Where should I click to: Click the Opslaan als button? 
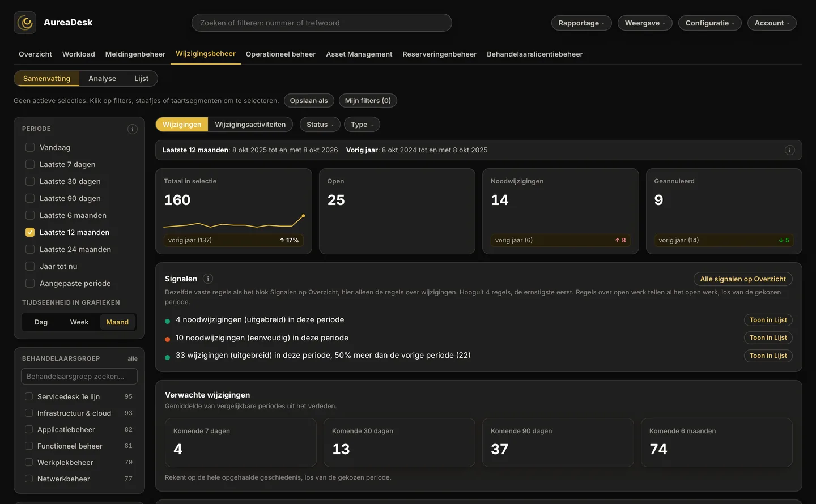pyautogui.click(x=309, y=101)
